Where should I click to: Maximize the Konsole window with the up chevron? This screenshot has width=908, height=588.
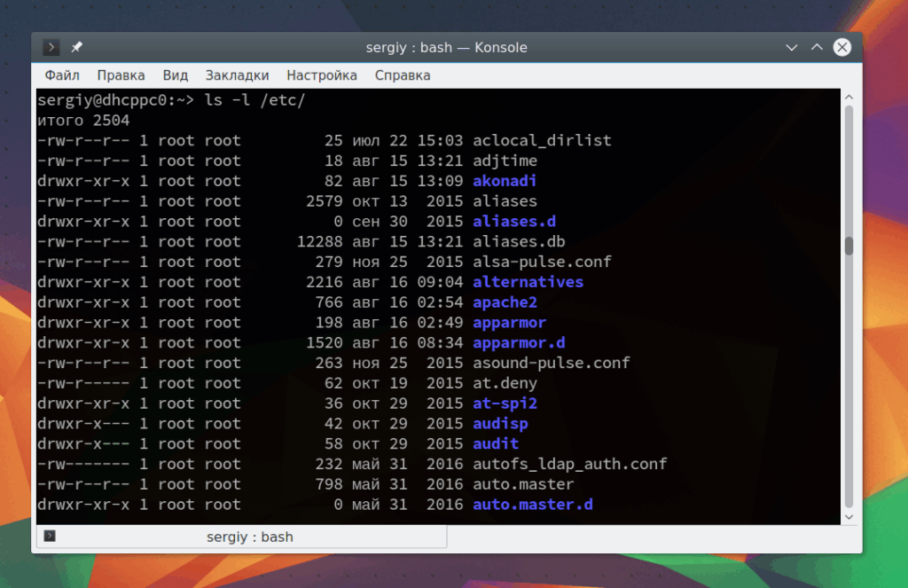817,47
